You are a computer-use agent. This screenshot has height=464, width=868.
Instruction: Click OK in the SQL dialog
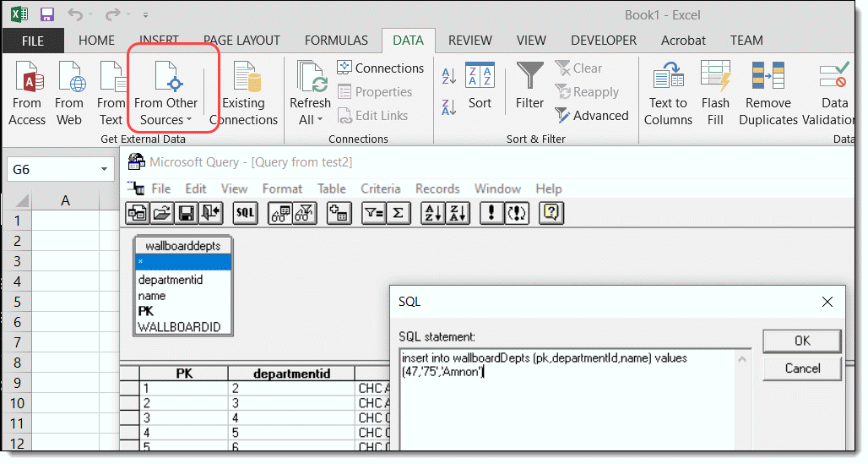coord(802,340)
